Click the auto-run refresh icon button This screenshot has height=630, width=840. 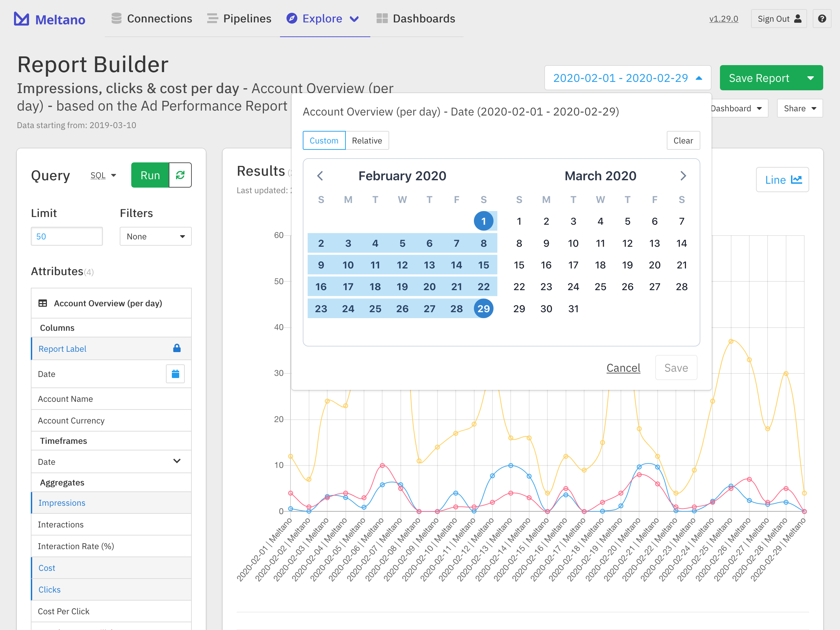(180, 175)
